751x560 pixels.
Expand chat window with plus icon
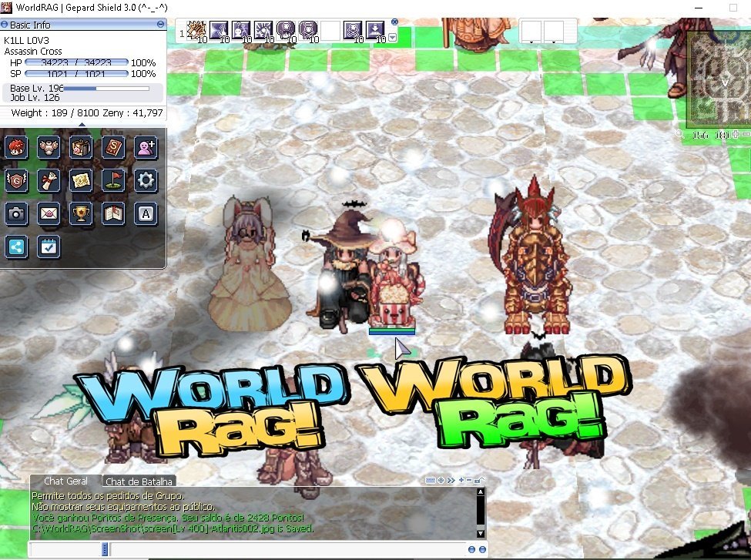tap(461, 480)
